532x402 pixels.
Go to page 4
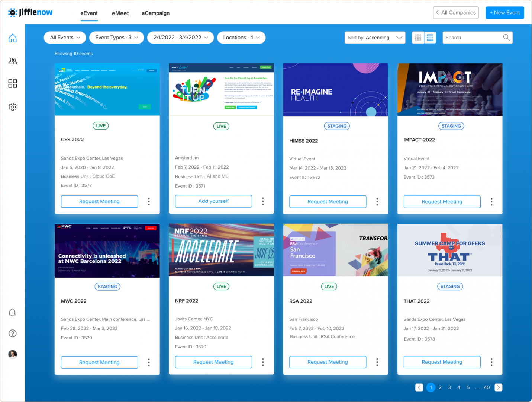point(459,387)
